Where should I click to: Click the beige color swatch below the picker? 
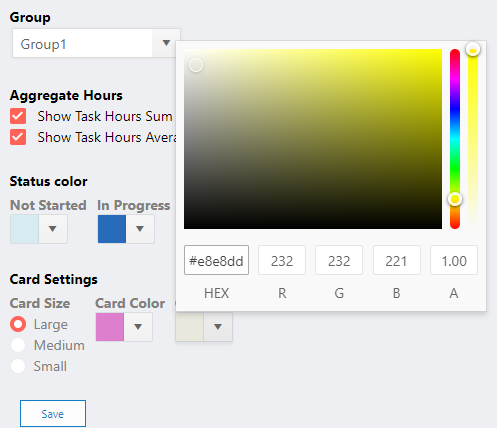pos(190,327)
